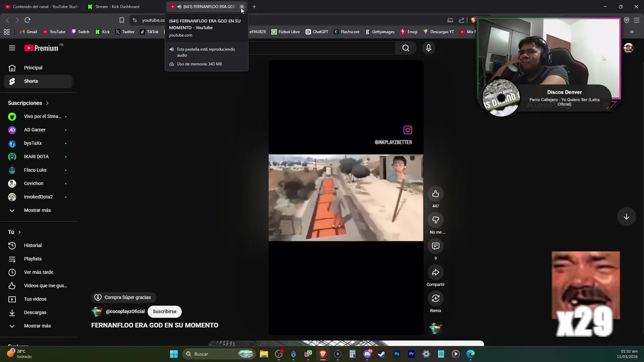Open Photoshop from taskbar
Viewport: 644px width, 362px height.
(x=396, y=354)
